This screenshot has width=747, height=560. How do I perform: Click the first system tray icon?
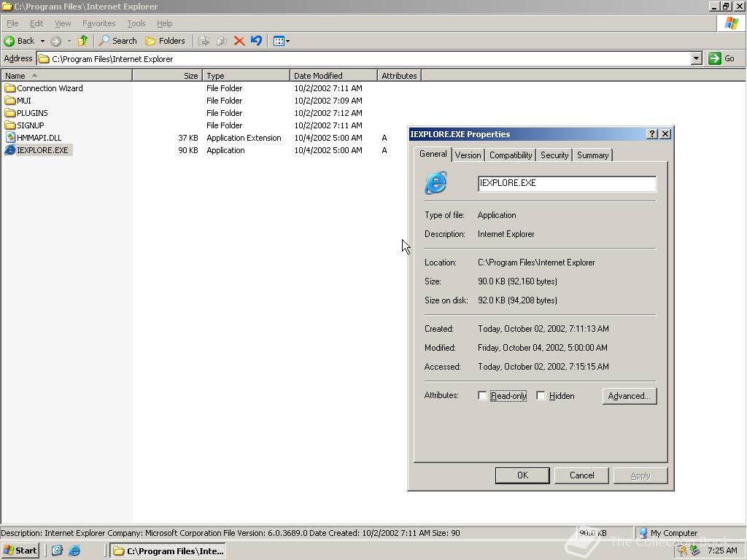pos(683,551)
